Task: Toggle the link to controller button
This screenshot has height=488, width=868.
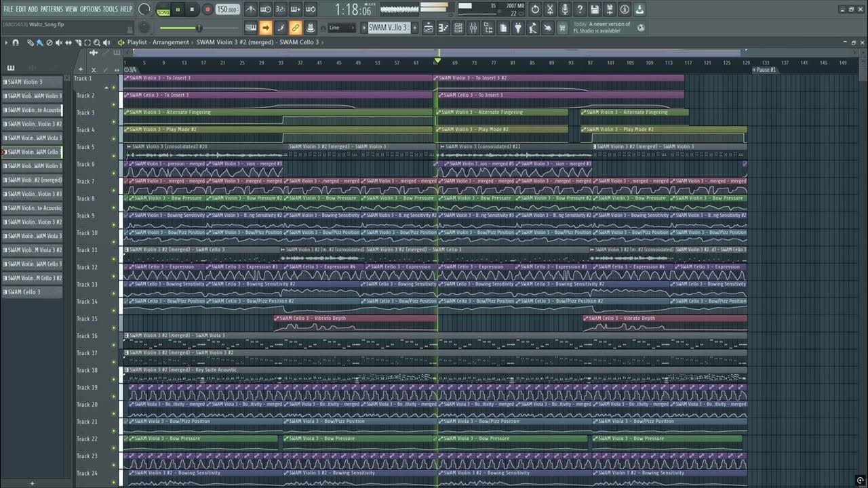Action: (295, 28)
